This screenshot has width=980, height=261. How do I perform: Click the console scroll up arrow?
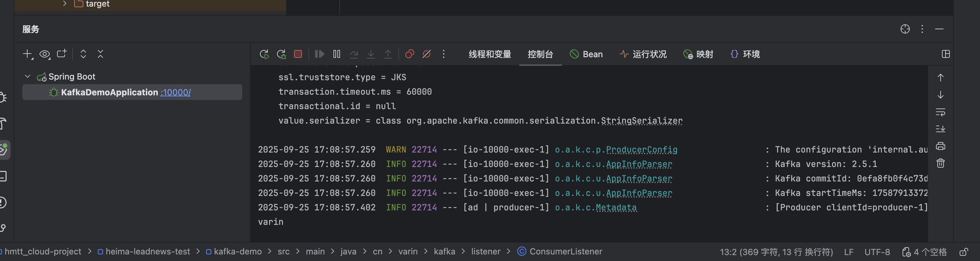(940, 78)
